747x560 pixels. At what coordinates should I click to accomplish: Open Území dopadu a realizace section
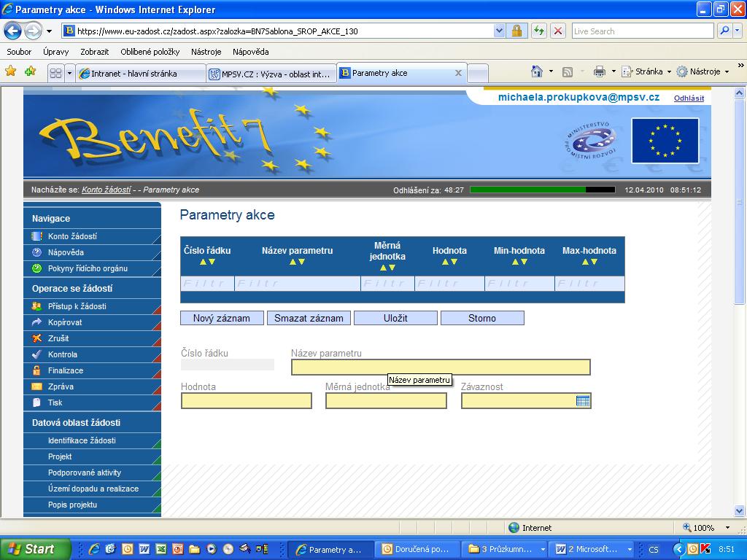(x=92, y=489)
